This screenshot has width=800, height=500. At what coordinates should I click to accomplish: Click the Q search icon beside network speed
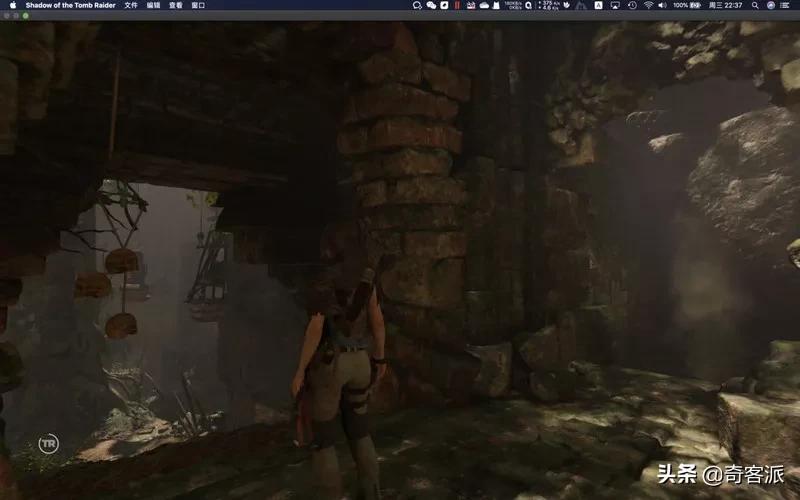529,5
